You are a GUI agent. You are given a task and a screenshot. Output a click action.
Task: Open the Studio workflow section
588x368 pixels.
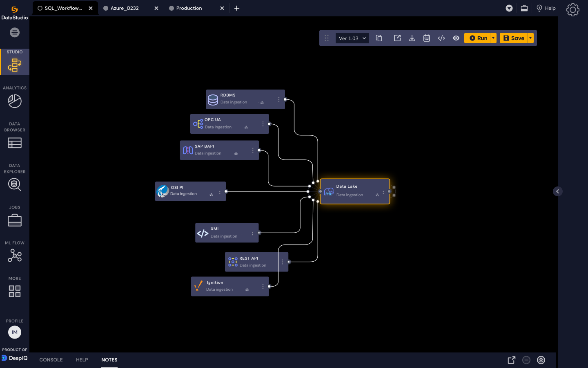[15, 62]
